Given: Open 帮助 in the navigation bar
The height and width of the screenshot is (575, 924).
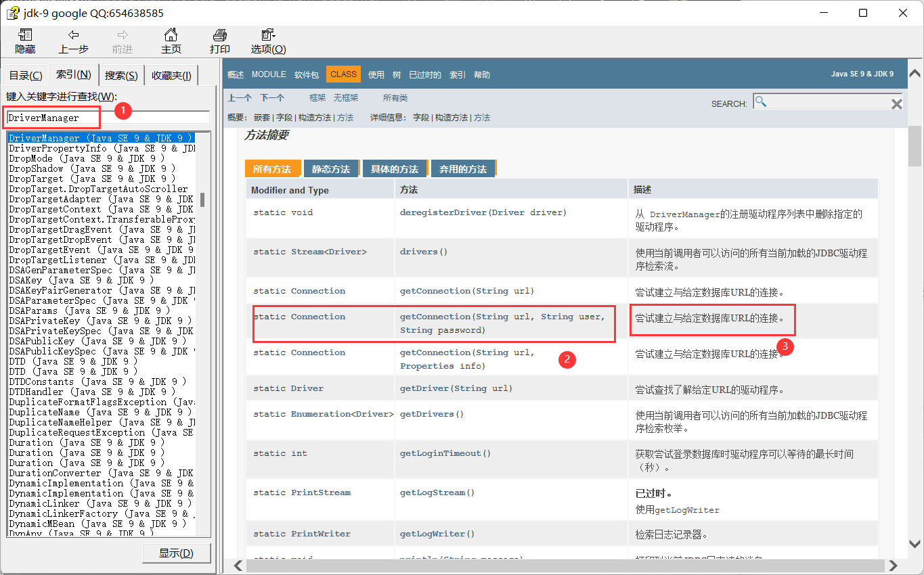Looking at the screenshot, I should (x=482, y=74).
